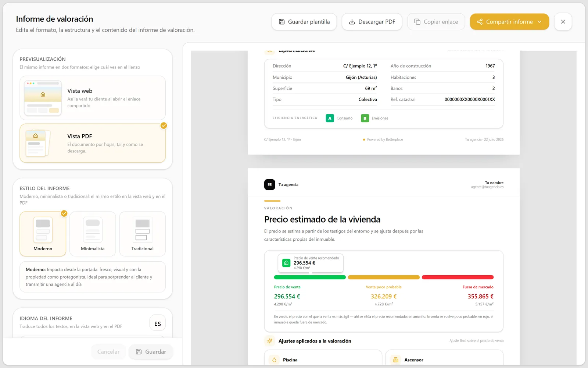
Task: Click the floppy icon in Guardar button
Action: click(139, 352)
